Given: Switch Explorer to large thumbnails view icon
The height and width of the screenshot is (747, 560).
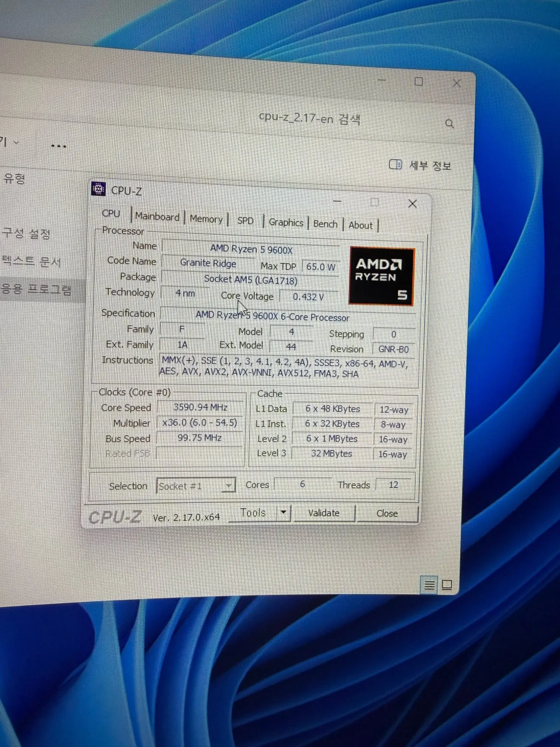Looking at the screenshot, I should [x=447, y=584].
